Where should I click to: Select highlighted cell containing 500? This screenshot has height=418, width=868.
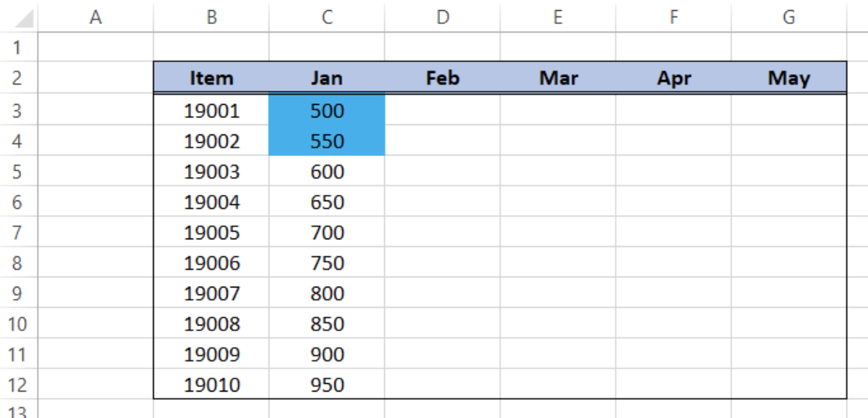coord(327,111)
